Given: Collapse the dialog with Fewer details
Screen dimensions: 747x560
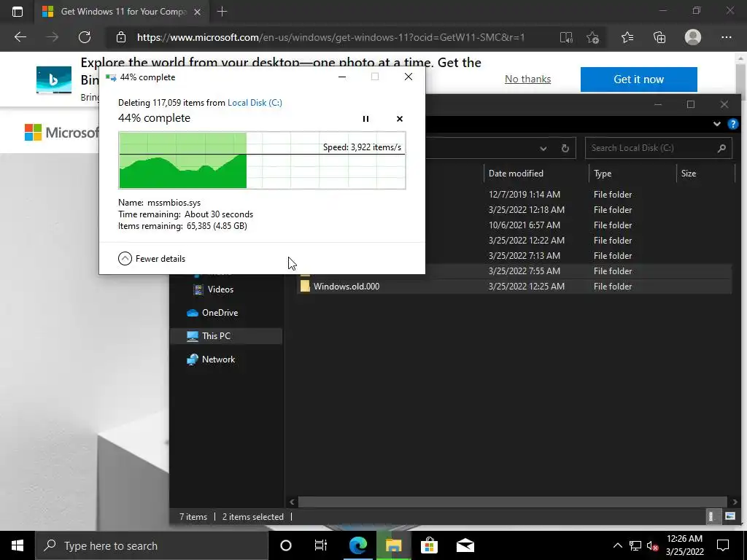Looking at the screenshot, I should [152, 259].
